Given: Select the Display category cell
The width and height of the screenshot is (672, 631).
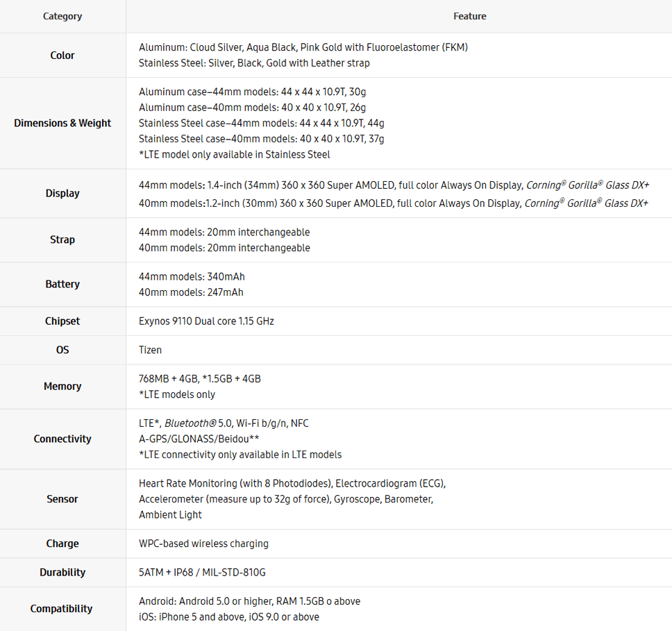Looking at the screenshot, I should pyautogui.click(x=62, y=194).
